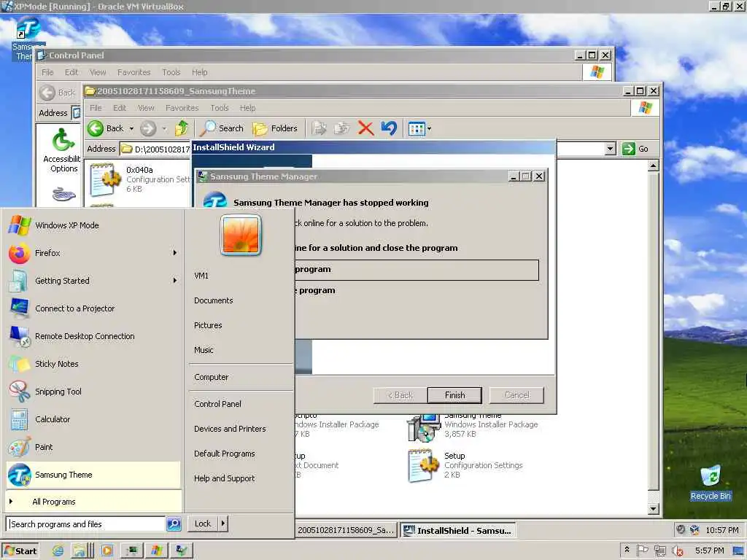Open Help and Support in Start menu
Viewport: 747px width, 560px height.
point(225,478)
